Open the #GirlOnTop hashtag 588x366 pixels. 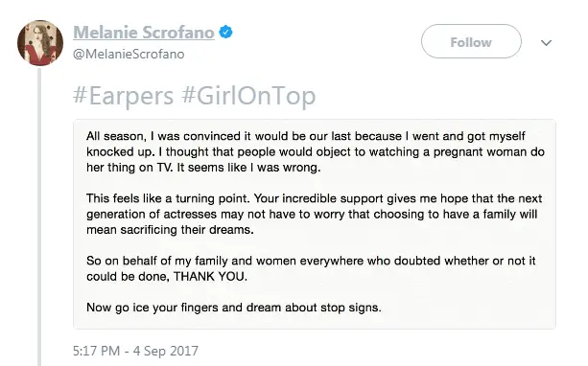point(248,95)
